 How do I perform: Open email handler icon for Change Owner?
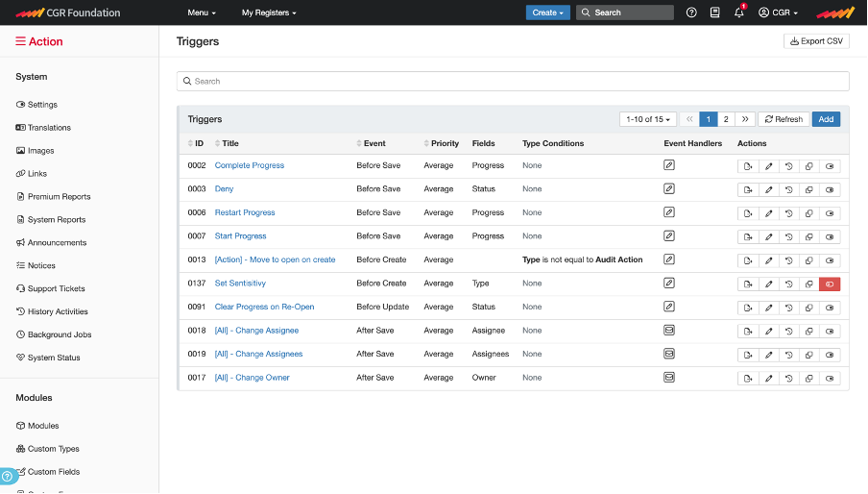[x=669, y=377]
